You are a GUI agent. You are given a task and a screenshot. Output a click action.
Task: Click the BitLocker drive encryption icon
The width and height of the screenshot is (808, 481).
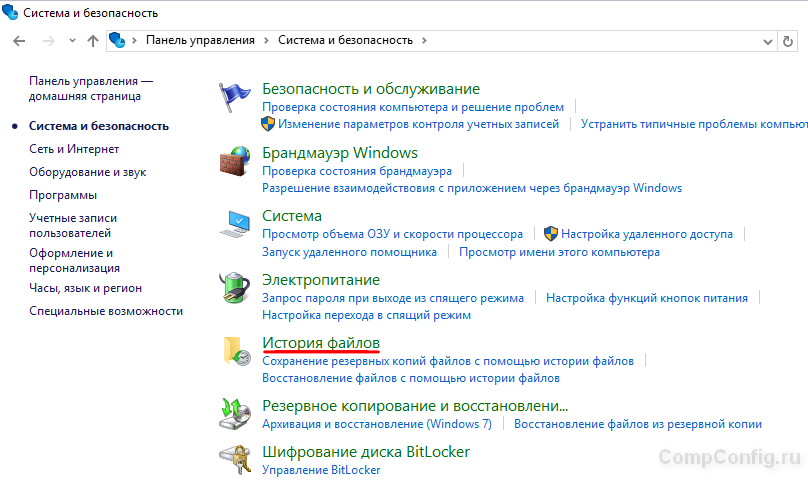pos(234,459)
